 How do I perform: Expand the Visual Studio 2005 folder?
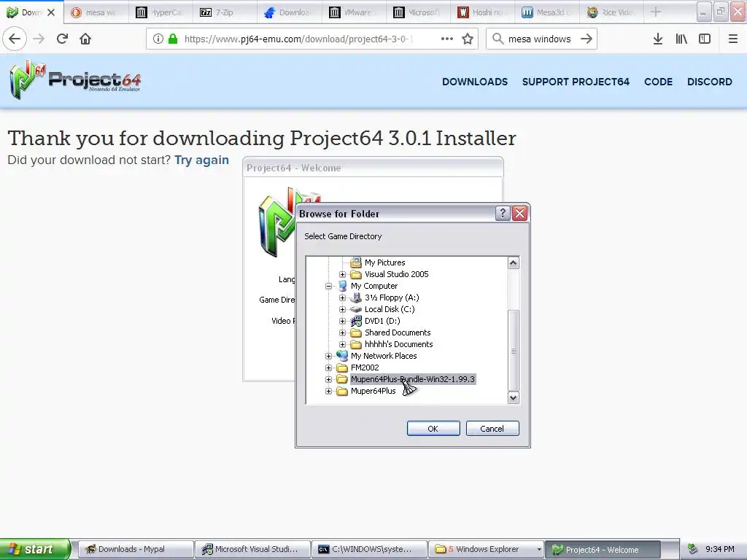(x=343, y=274)
